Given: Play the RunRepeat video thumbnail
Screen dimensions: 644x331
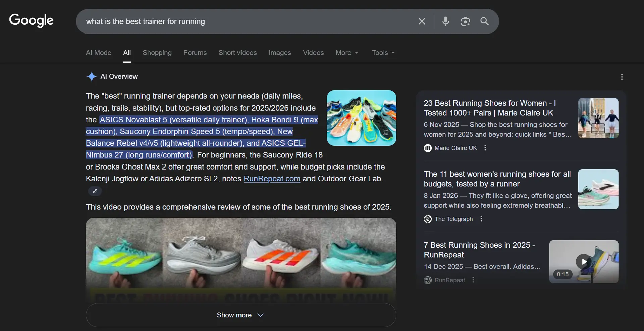Looking at the screenshot, I should coord(583,262).
